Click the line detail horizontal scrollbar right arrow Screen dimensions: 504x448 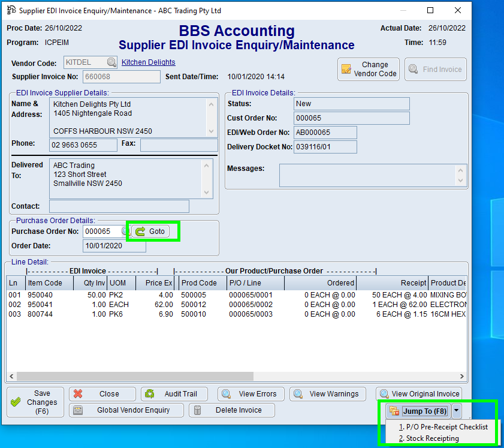[x=461, y=376]
